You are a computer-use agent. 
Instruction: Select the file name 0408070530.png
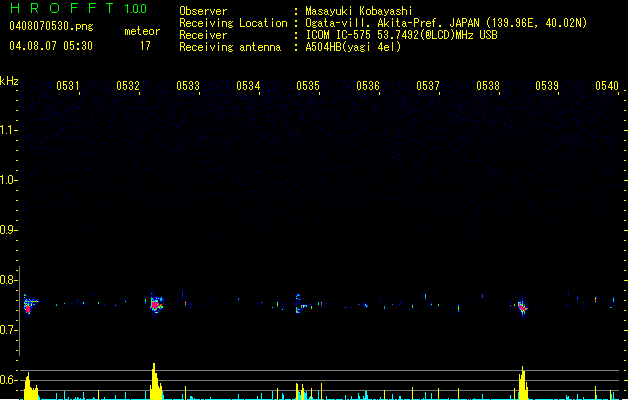click(x=51, y=26)
